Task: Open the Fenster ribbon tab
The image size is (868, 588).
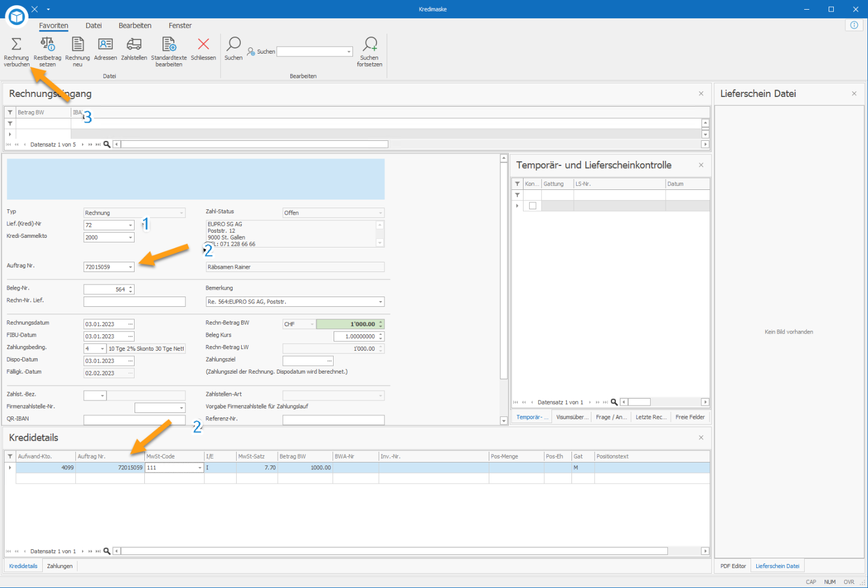Action: pos(180,26)
